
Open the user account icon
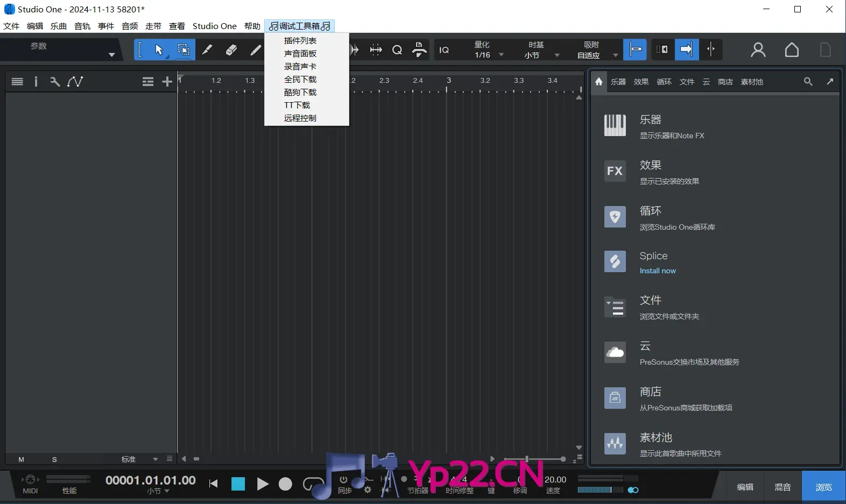(x=758, y=50)
